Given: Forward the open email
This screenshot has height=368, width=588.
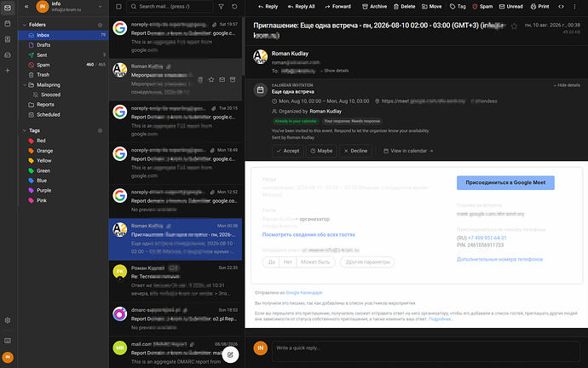Looking at the screenshot, I should 337,6.
